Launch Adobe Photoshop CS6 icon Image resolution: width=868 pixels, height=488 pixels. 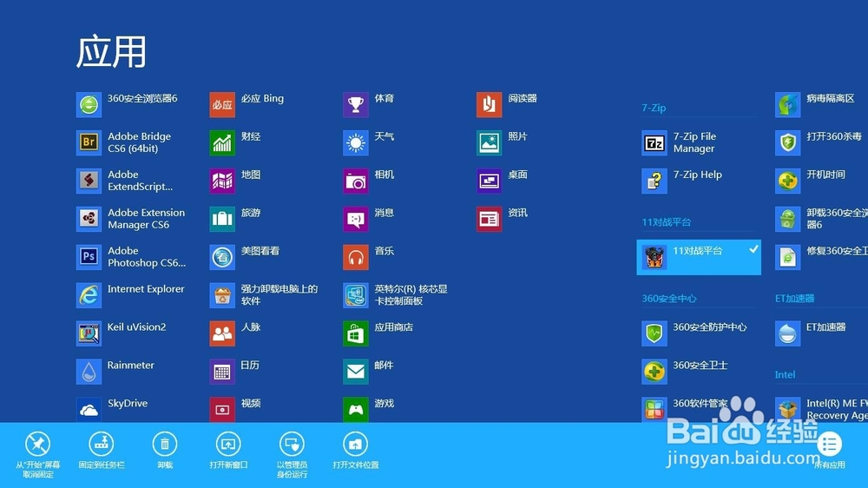click(89, 258)
